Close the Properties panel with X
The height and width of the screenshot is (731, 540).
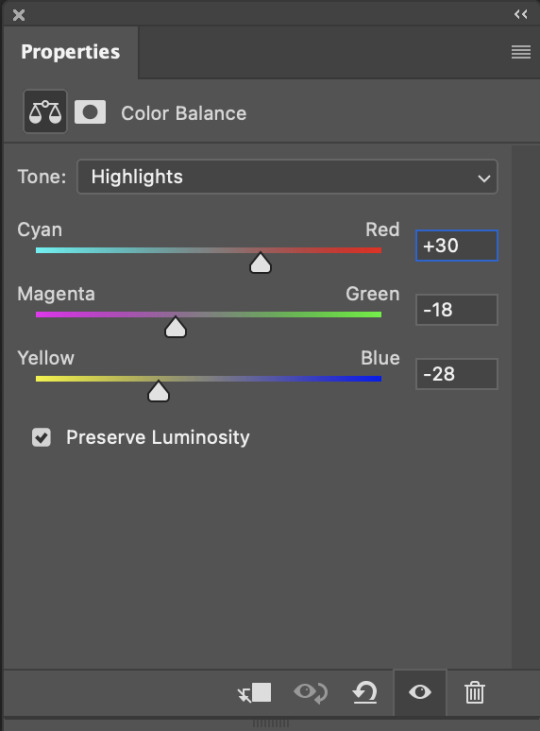point(19,15)
